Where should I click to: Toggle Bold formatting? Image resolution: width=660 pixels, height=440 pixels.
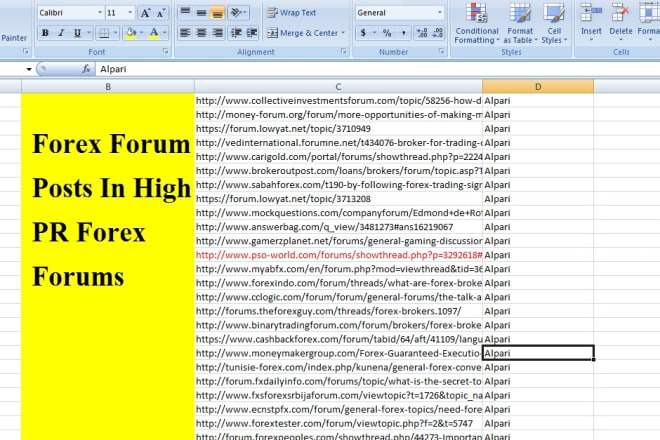coord(45,33)
